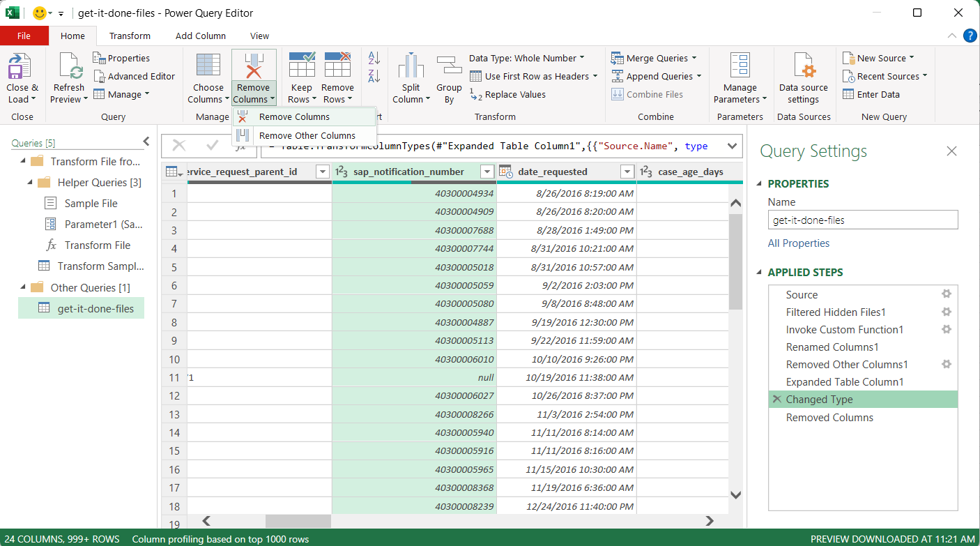The image size is (980, 546).
Task: Click Append Queries
Action: click(657, 76)
